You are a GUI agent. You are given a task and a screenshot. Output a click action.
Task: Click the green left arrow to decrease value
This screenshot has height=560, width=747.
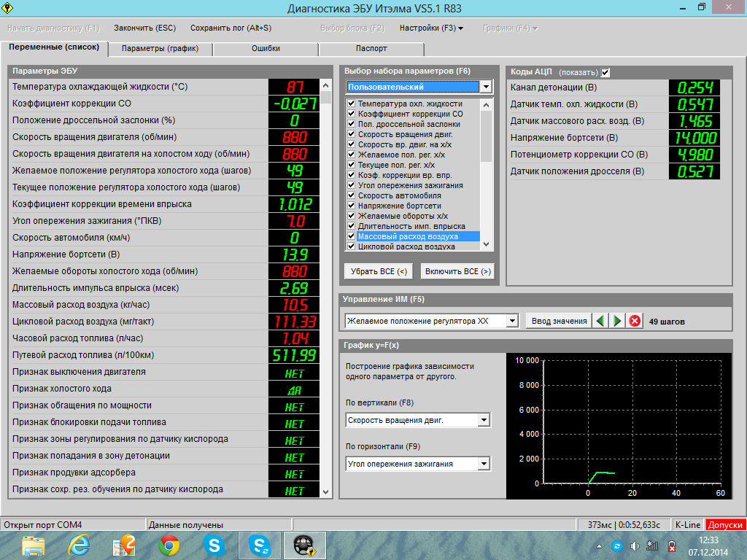click(600, 321)
